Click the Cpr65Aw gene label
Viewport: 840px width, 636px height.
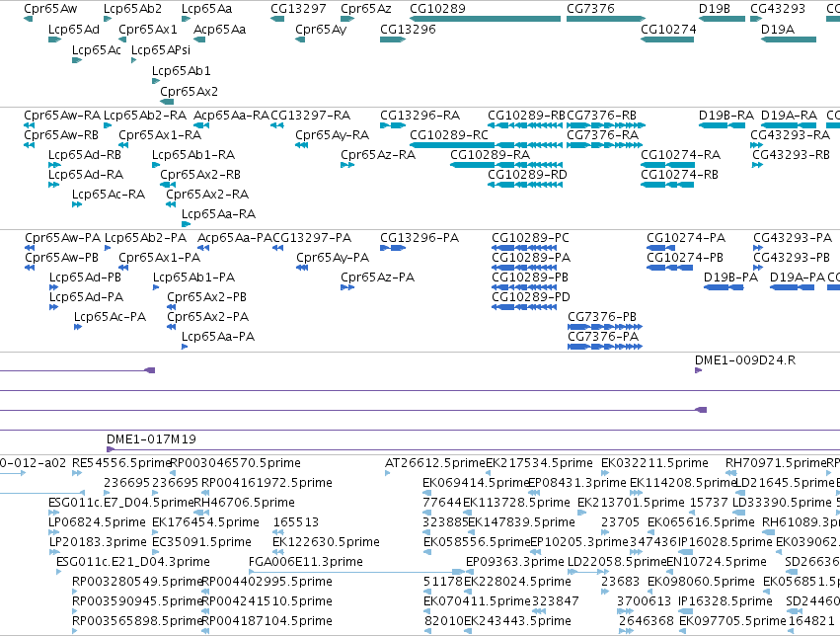click(50, 9)
